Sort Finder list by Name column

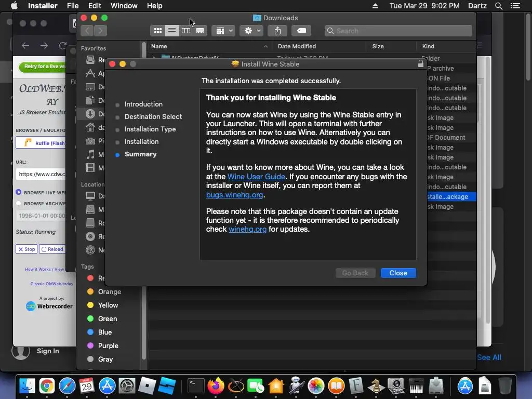coord(210,46)
